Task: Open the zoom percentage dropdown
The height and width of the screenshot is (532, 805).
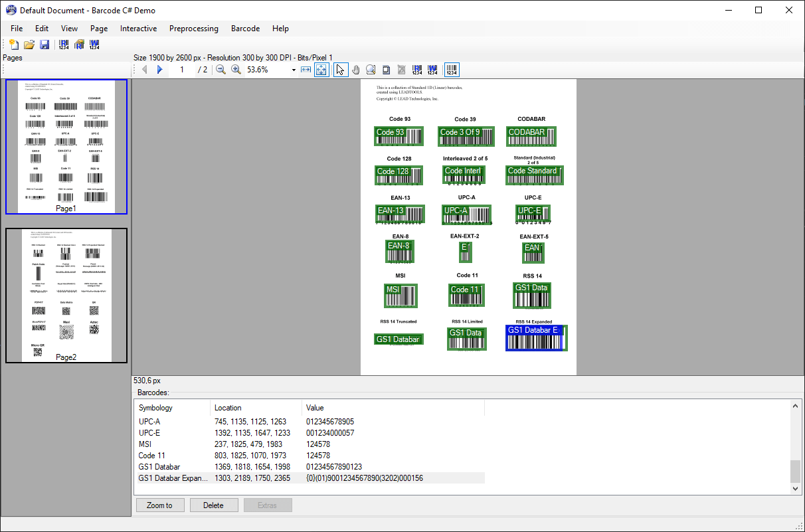Action: pyautogui.click(x=293, y=69)
